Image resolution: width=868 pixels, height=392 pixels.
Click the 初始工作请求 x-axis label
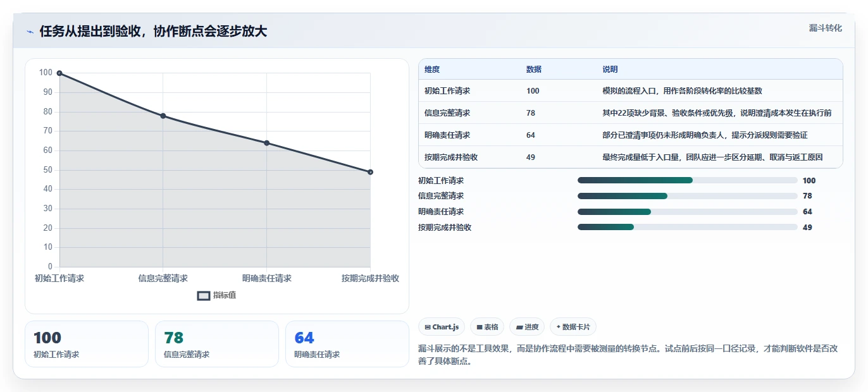(x=59, y=278)
